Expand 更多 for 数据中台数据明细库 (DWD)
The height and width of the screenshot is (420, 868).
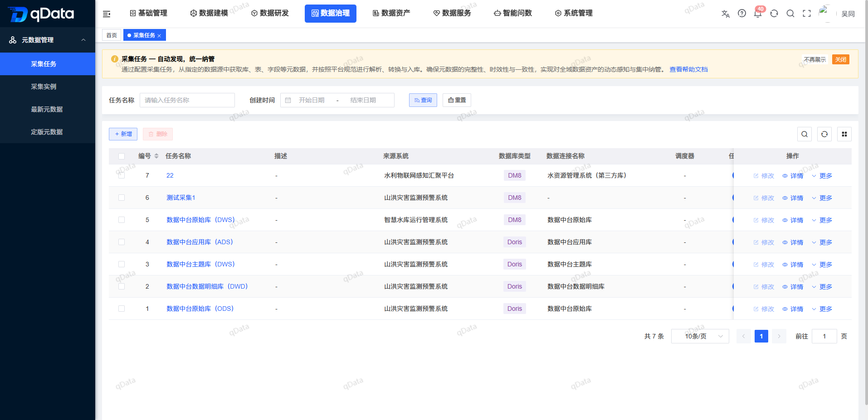pos(822,287)
